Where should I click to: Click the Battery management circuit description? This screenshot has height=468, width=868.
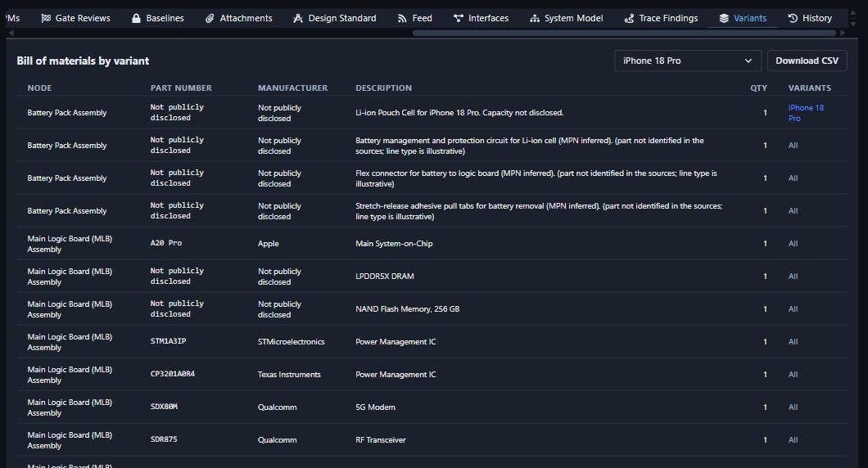coord(530,146)
